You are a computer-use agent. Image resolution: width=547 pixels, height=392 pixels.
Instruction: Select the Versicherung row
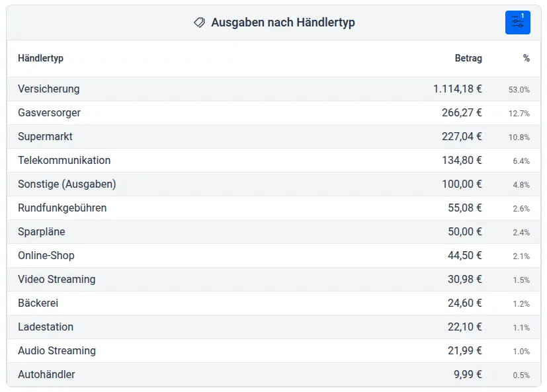tap(265, 89)
